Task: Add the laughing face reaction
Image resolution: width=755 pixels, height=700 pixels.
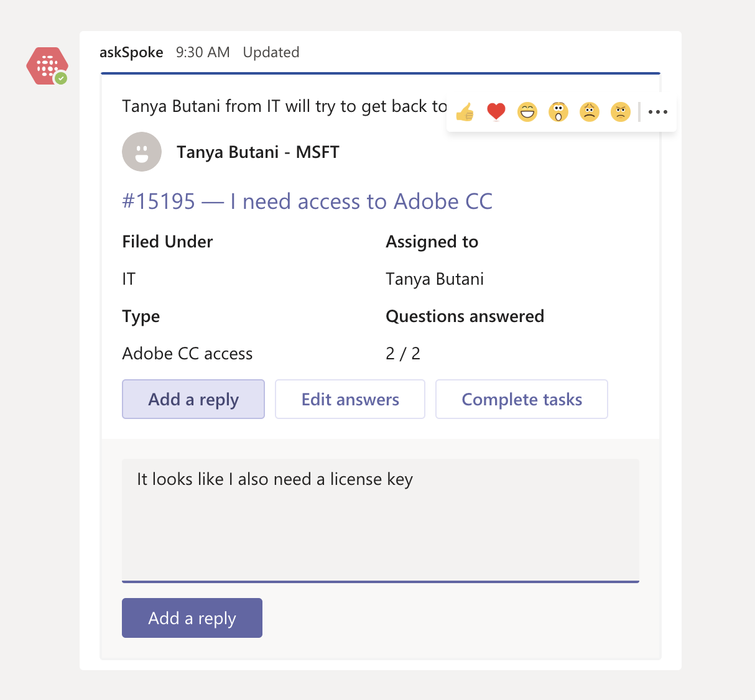Action: click(527, 112)
